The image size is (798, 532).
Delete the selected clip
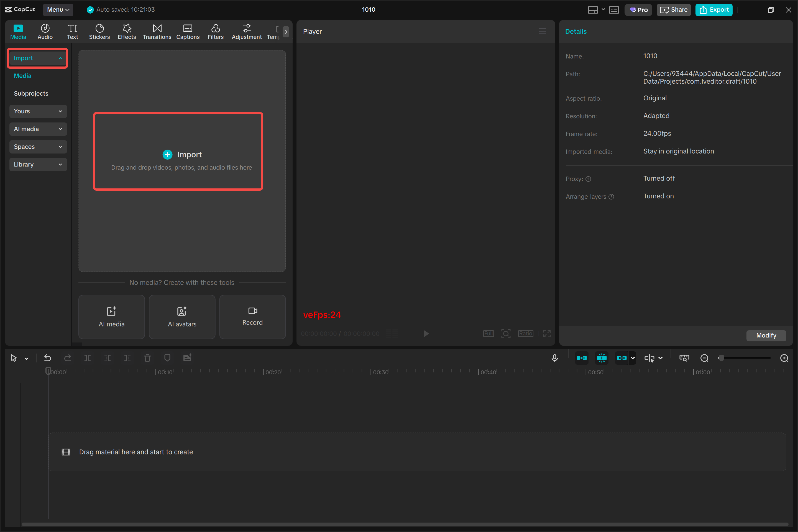click(x=147, y=358)
